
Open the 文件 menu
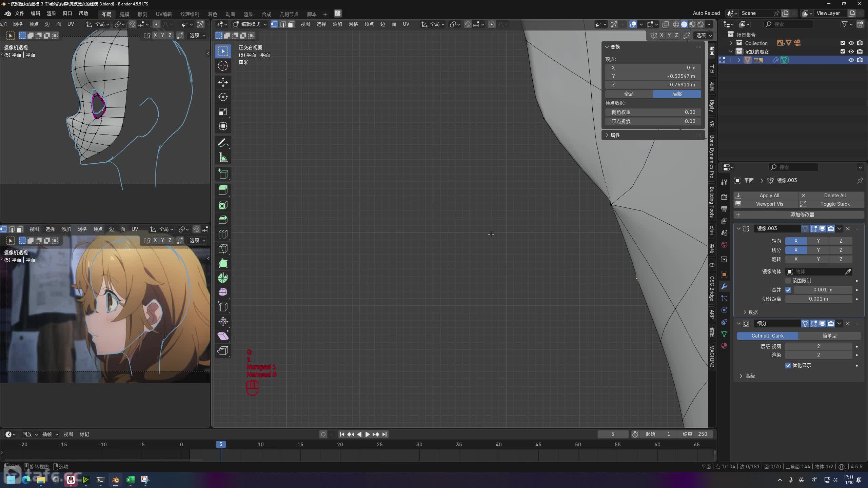pos(19,13)
